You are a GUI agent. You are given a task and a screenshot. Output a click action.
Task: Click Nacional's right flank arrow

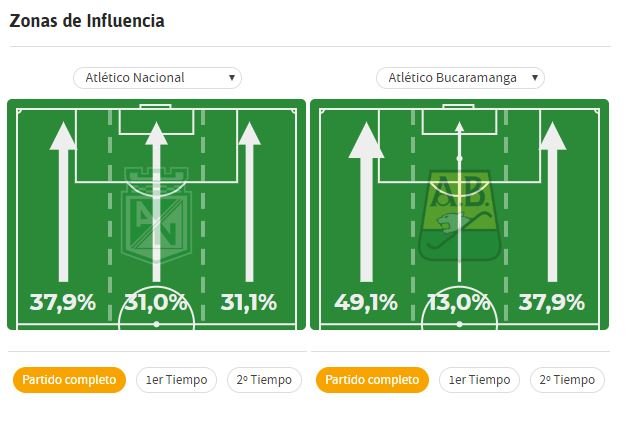click(x=250, y=202)
